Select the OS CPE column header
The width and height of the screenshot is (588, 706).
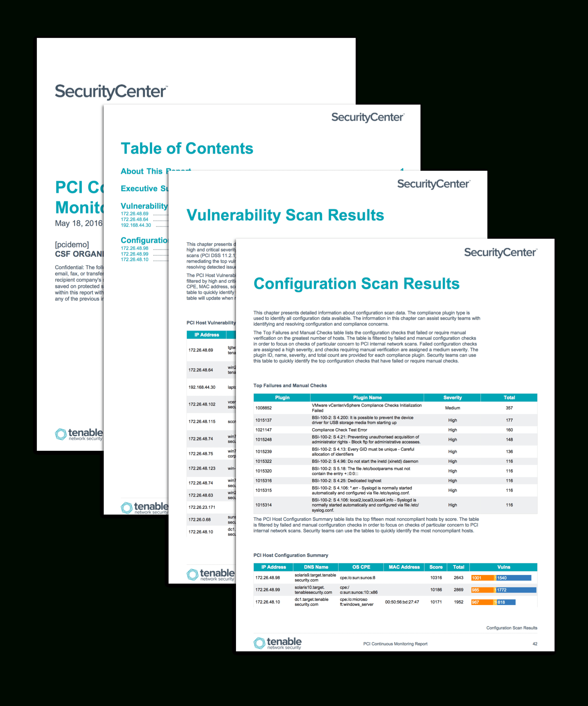click(x=361, y=567)
